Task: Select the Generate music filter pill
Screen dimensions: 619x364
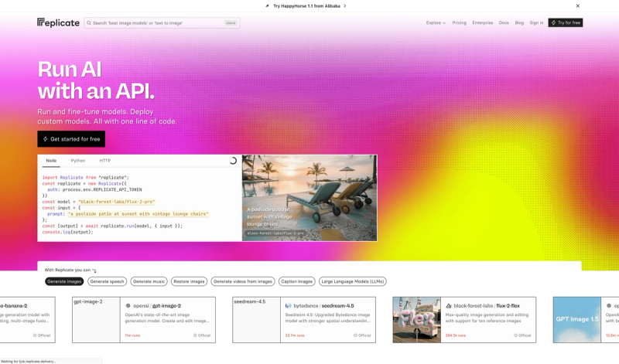Action: pos(149,281)
